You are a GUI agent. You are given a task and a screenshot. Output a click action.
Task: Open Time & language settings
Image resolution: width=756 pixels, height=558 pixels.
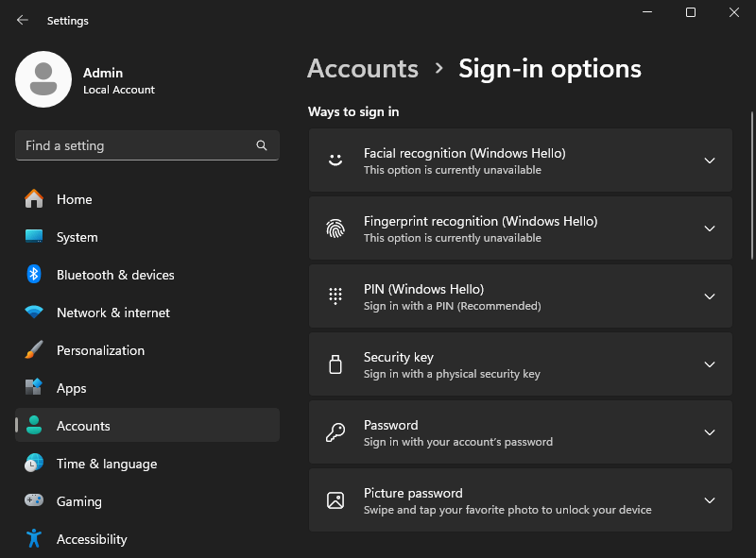[147, 463]
